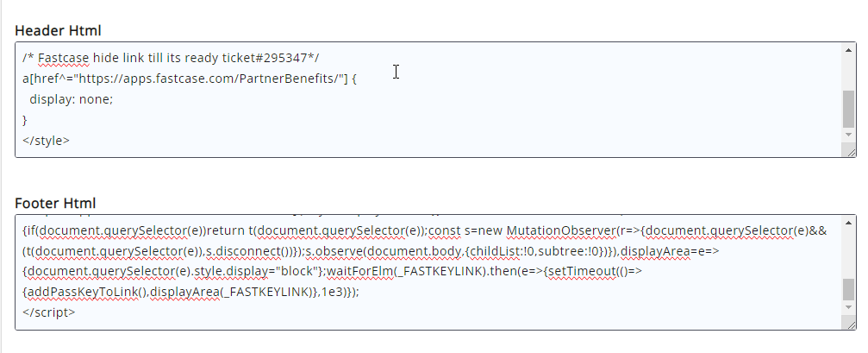Click the Header Html scrollbar thumb
The height and width of the screenshot is (353, 868).
tap(849, 108)
